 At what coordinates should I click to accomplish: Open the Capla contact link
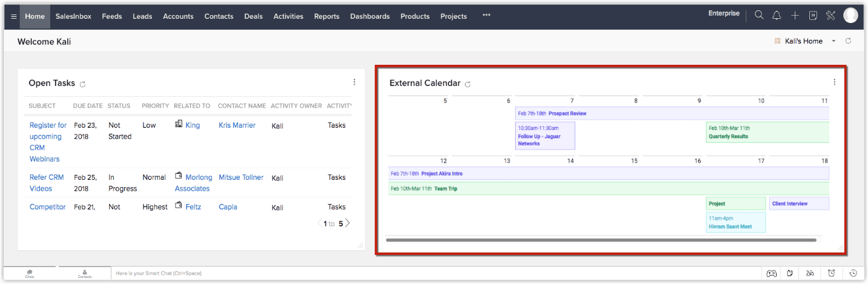pos(228,207)
